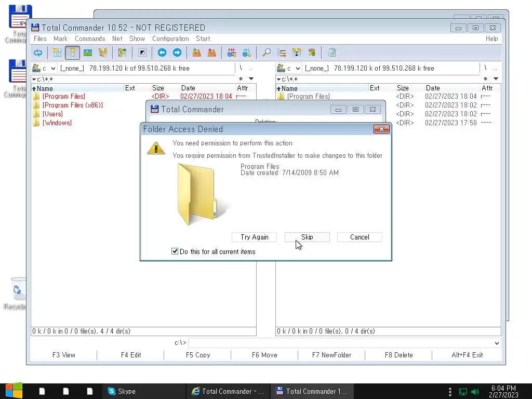Viewport: 532px width, 399px height.
Task: Open the Show menu
Action: pos(137,38)
